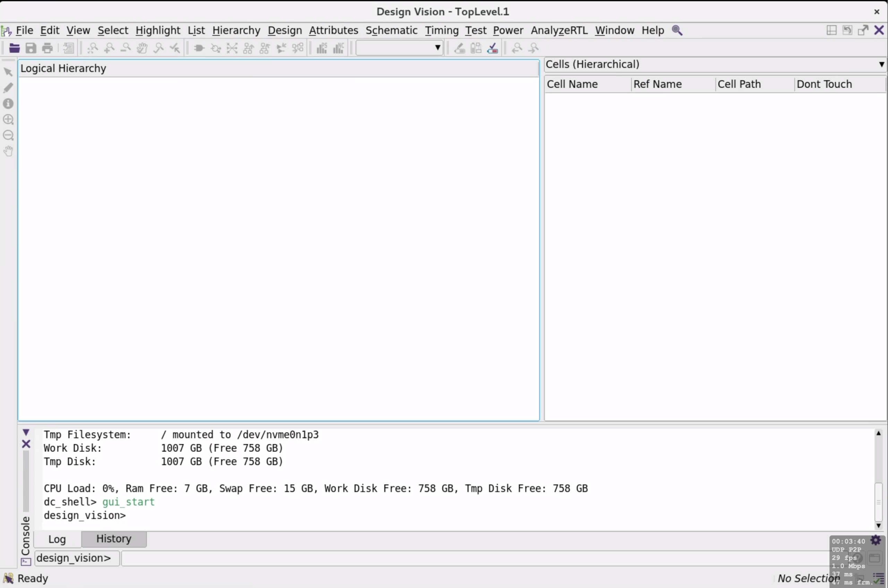Click the open folder toolbar icon
The height and width of the screenshot is (588, 888).
tap(14, 48)
